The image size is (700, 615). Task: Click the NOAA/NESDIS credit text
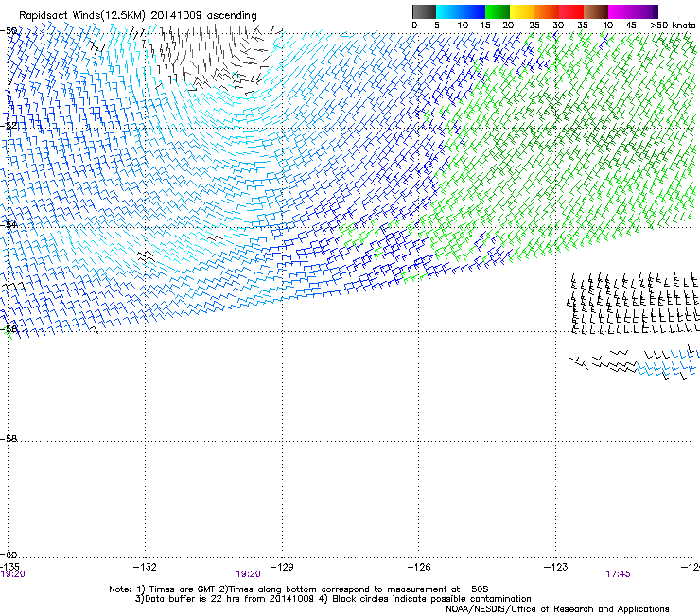coord(557,608)
